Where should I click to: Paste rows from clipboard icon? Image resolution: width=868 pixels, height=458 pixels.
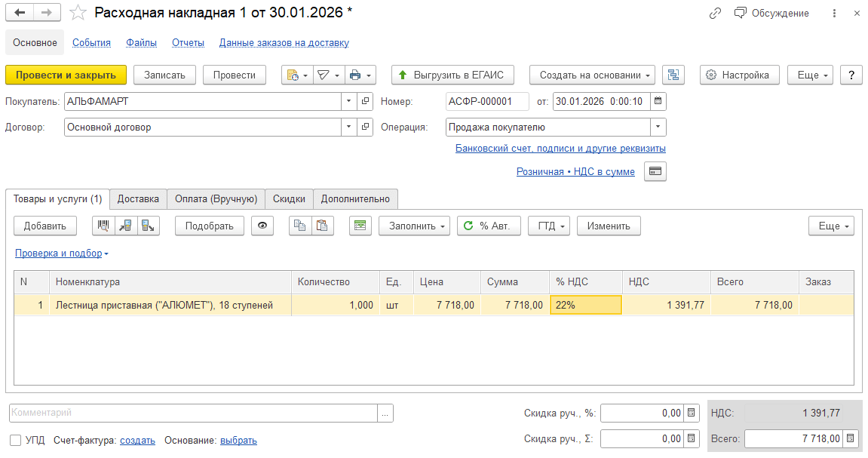pos(322,226)
